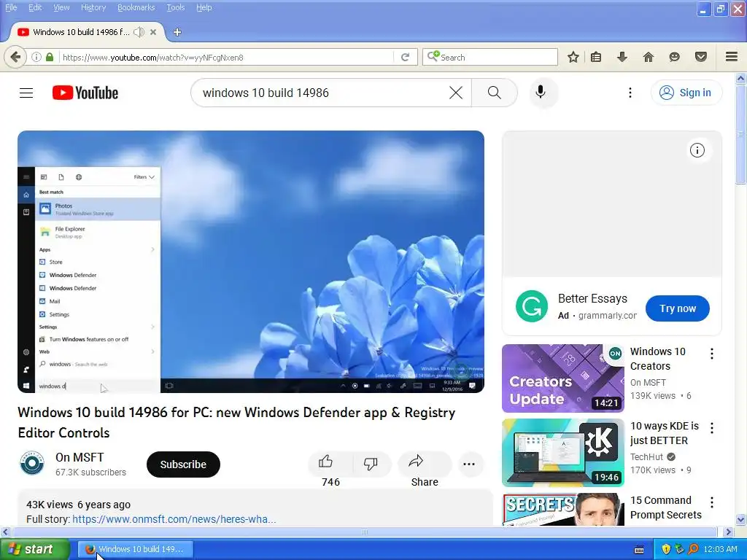Click Firefox taskbar window button
Image resolution: width=747 pixels, height=560 pixels.
[135, 549]
